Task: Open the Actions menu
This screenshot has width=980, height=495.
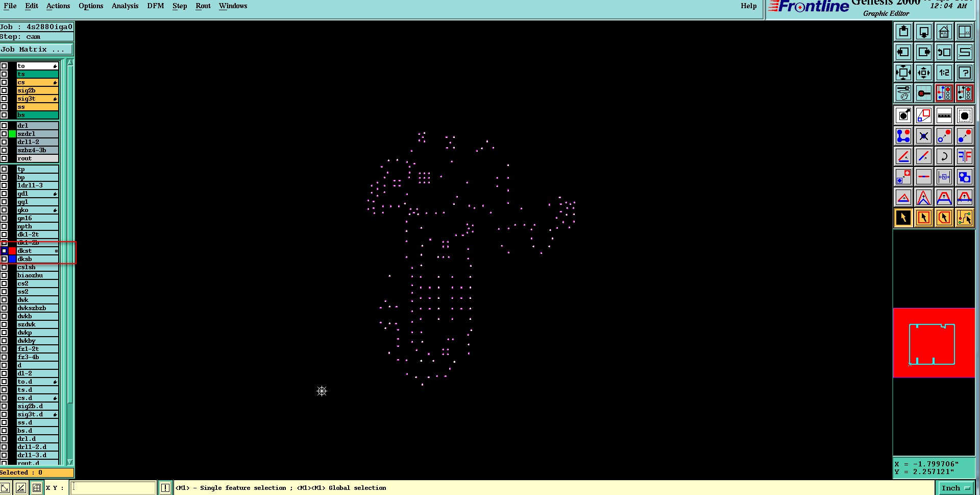Action: click(58, 6)
